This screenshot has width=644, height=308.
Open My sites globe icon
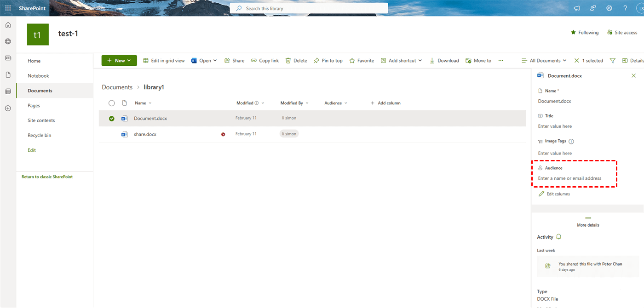click(x=8, y=41)
